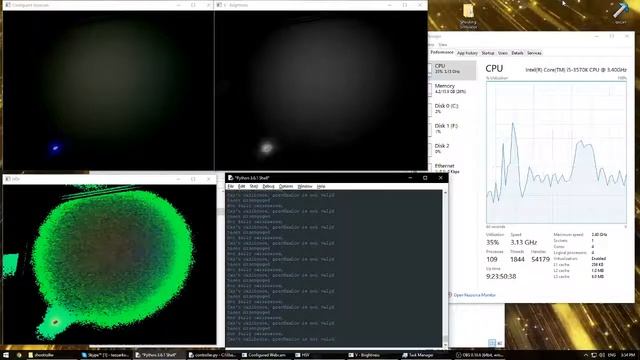
Task: Open Resource Monitor link
Action: click(474, 295)
